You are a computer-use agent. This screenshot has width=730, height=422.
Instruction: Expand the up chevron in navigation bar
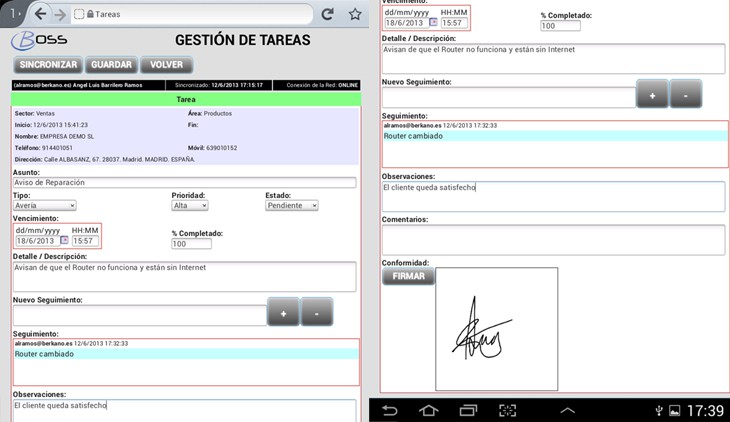tap(567, 410)
